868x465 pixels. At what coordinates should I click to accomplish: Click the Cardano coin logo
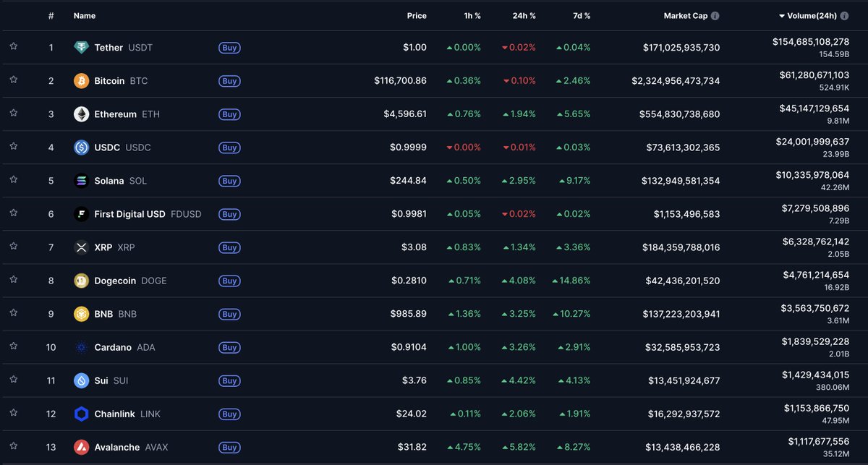[81, 347]
